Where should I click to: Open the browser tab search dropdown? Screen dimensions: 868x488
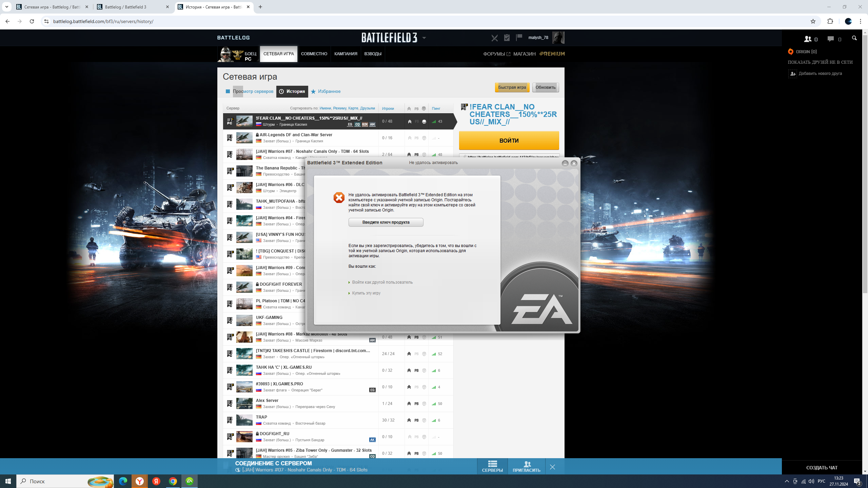tap(6, 7)
